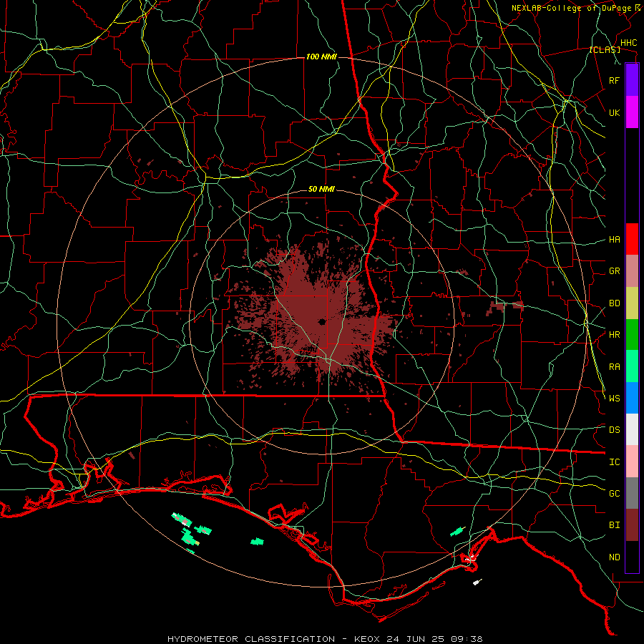Click the HA legend label
The height and width of the screenshot is (644, 644).
[x=614, y=240]
